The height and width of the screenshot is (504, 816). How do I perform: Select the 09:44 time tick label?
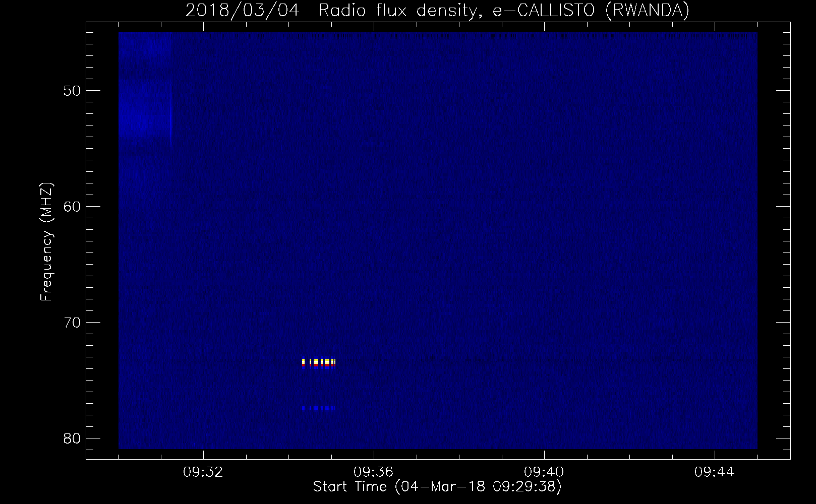point(715,472)
